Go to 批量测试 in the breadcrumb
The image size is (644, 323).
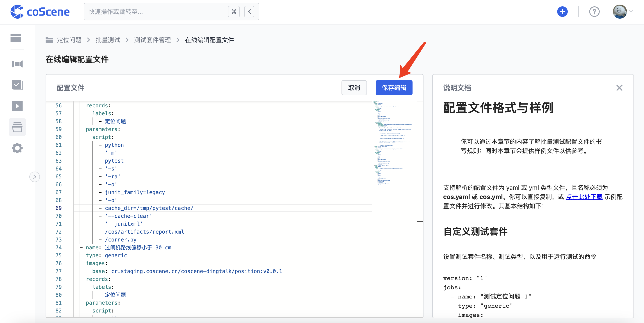(x=108, y=40)
